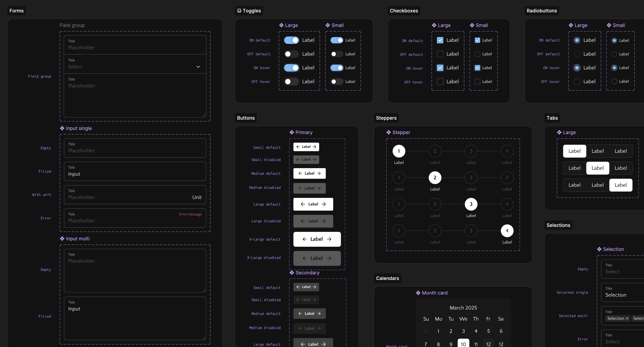Click right arrow in Primary X-Large default button
This screenshot has width=644, height=347.
point(329,239)
